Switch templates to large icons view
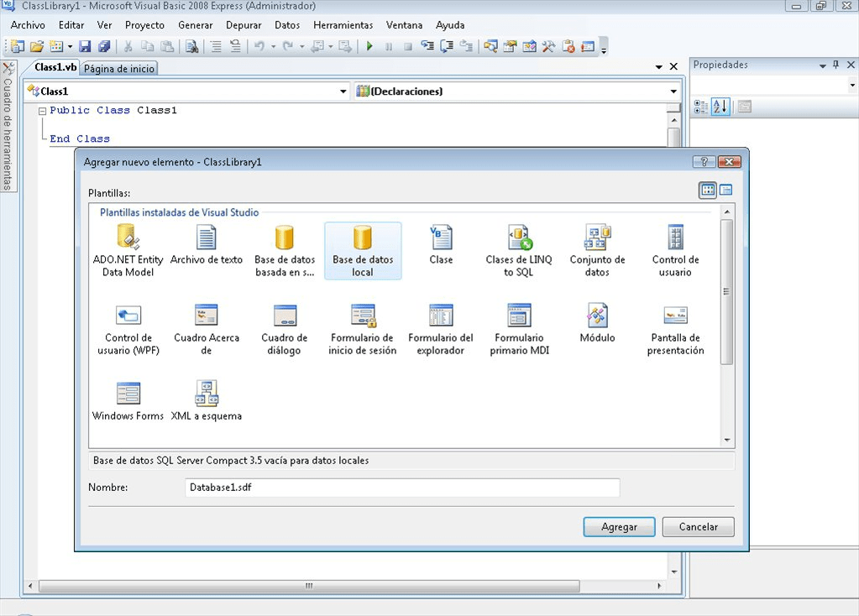859x616 pixels. tap(708, 190)
